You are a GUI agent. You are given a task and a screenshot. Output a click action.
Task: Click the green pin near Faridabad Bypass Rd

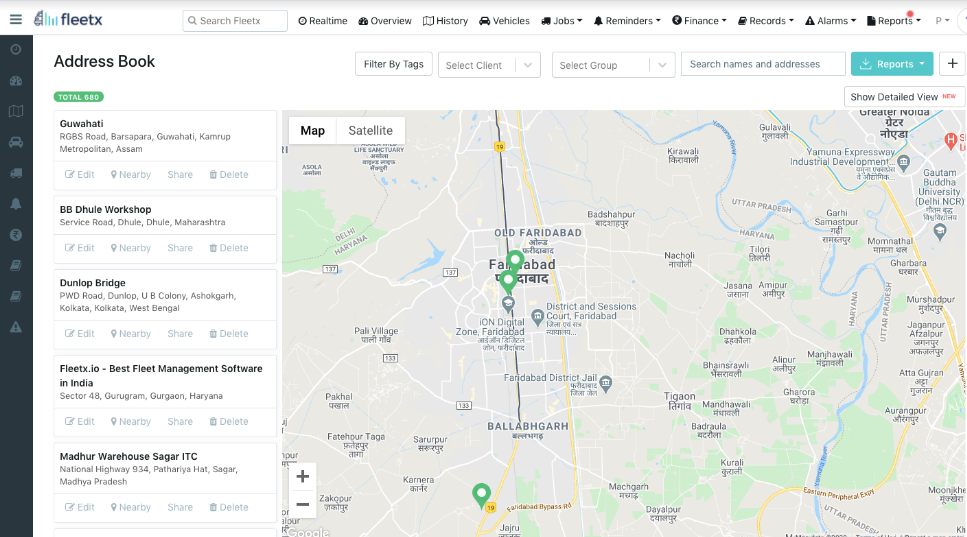pyautogui.click(x=481, y=496)
